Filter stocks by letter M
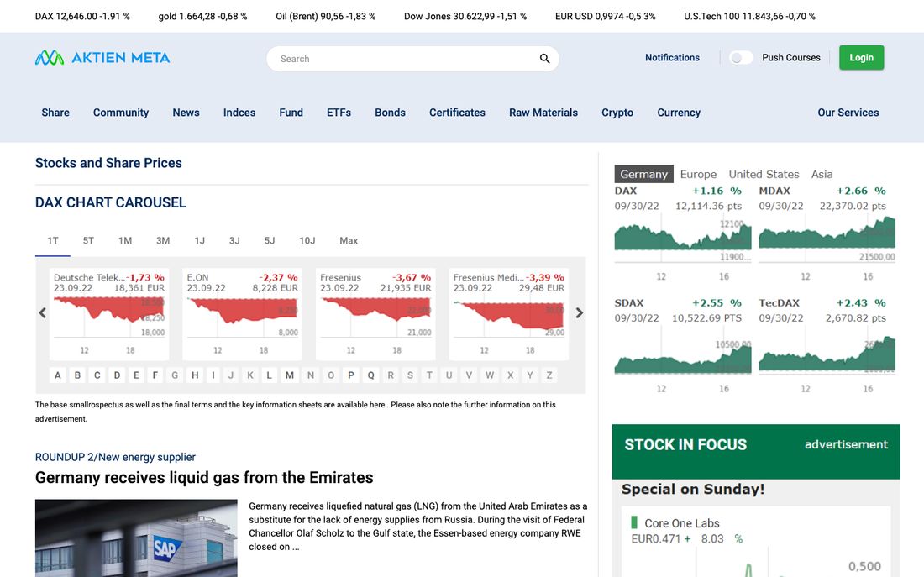The width and height of the screenshot is (924, 577). [x=289, y=375]
